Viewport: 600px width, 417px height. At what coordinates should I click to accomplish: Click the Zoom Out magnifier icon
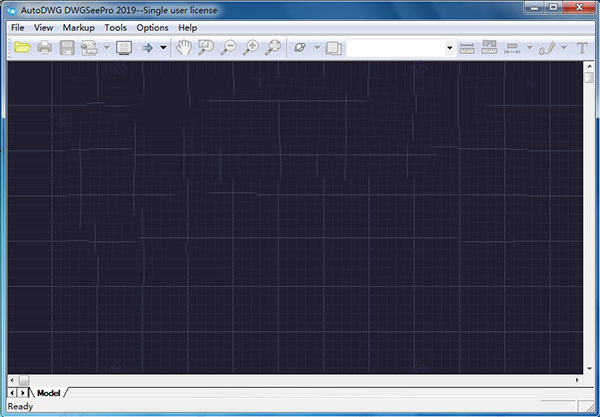pos(228,48)
